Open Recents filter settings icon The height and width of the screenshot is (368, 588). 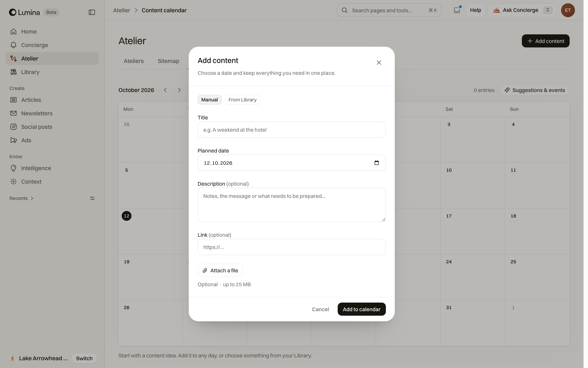click(92, 198)
